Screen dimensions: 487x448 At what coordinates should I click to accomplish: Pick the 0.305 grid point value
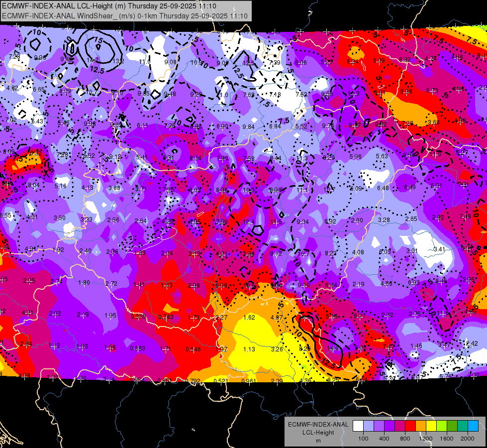pyautogui.click(x=138, y=317)
